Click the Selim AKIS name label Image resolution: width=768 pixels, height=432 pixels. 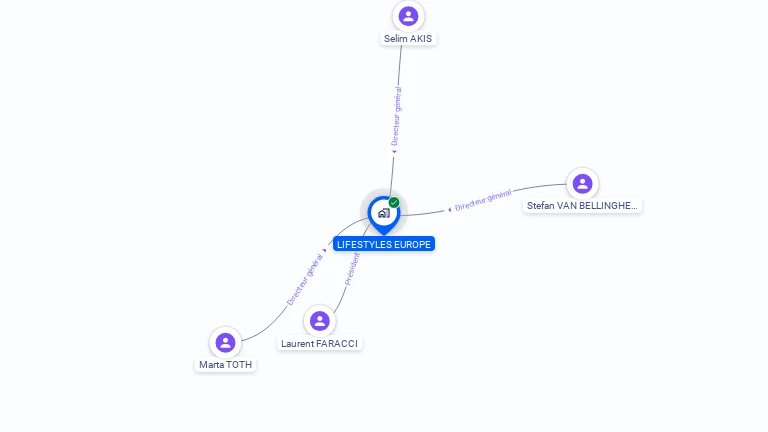pos(408,39)
